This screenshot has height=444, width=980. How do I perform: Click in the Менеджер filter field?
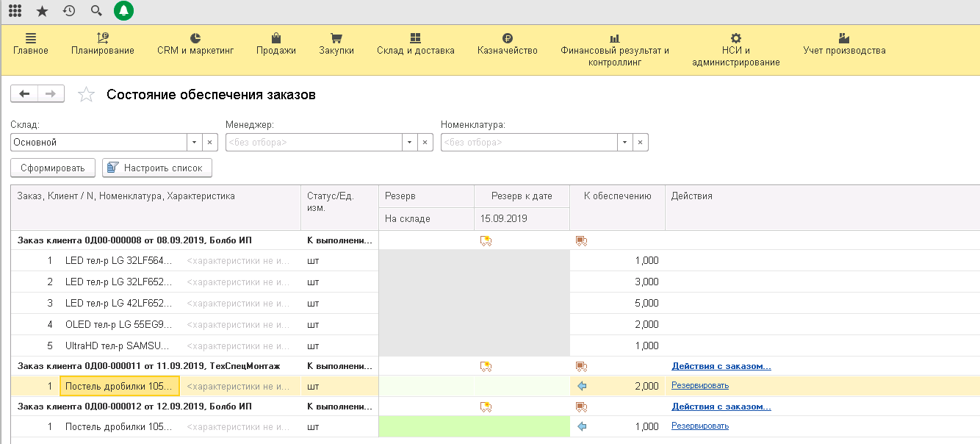click(314, 143)
